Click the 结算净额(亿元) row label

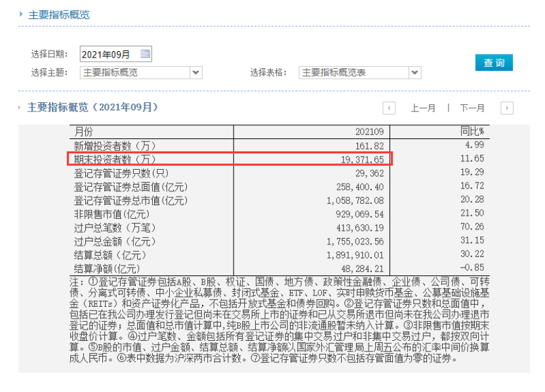click(107, 268)
